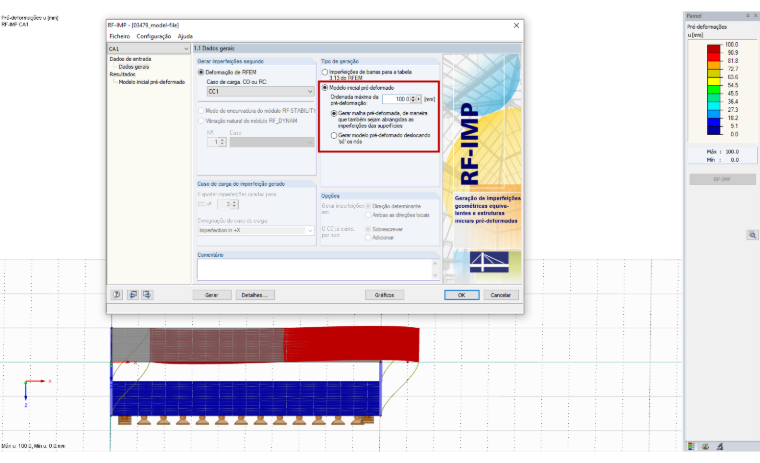Click inside the Comentário text box
The width and height of the screenshot is (760, 463).
coord(314,269)
